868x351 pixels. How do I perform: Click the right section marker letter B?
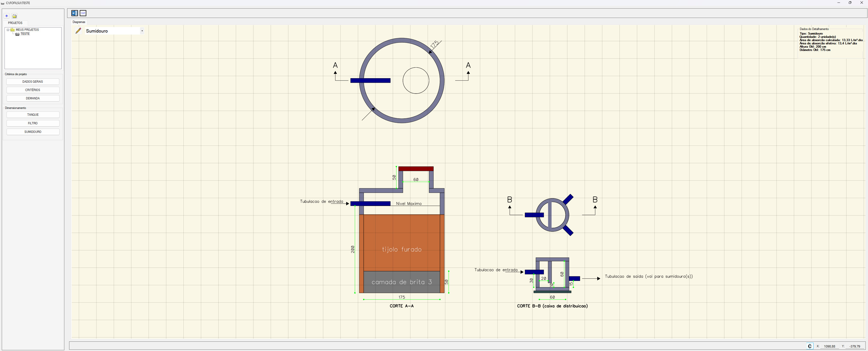pos(595,199)
